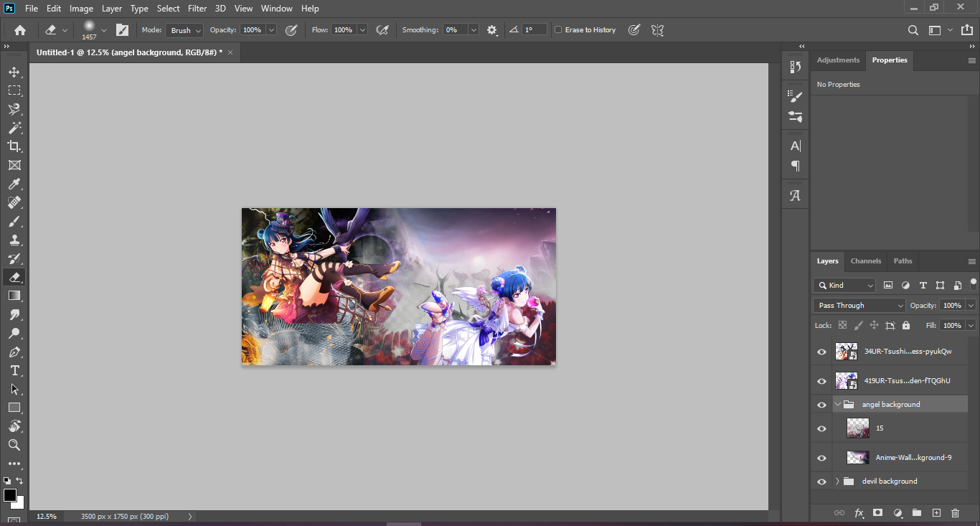Open the Brush Settings panel toggle

pyautogui.click(x=123, y=30)
